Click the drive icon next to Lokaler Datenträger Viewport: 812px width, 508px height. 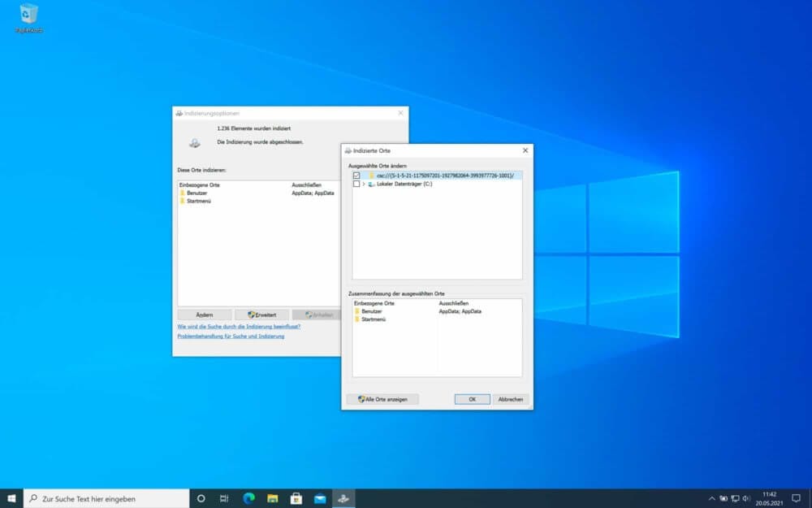371,184
